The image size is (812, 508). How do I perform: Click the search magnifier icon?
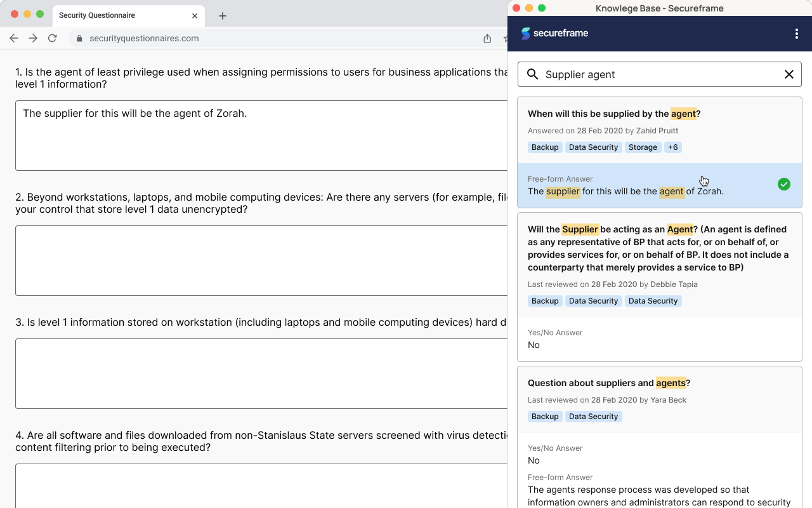tap(533, 74)
